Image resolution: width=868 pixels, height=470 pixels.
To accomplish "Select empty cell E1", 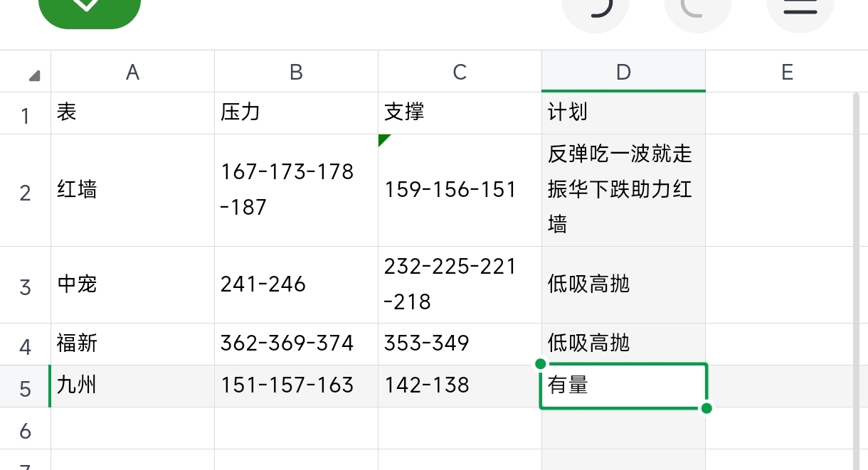I will [x=779, y=113].
